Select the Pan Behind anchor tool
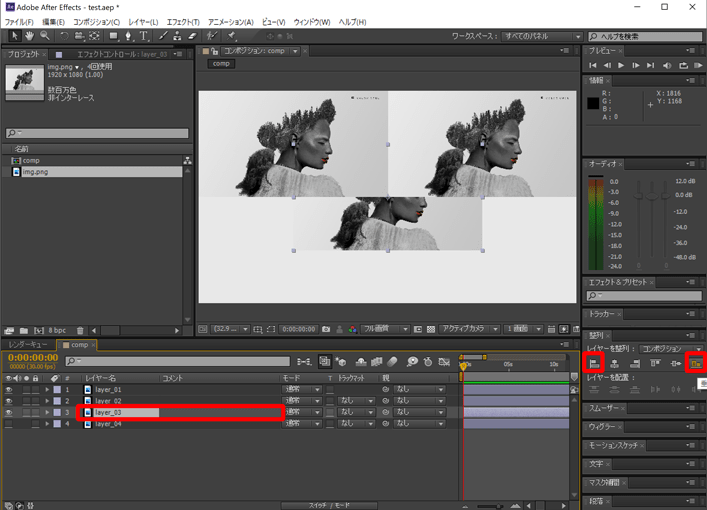The image size is (707, 510). pyautogui.click(x=94, y=36)
